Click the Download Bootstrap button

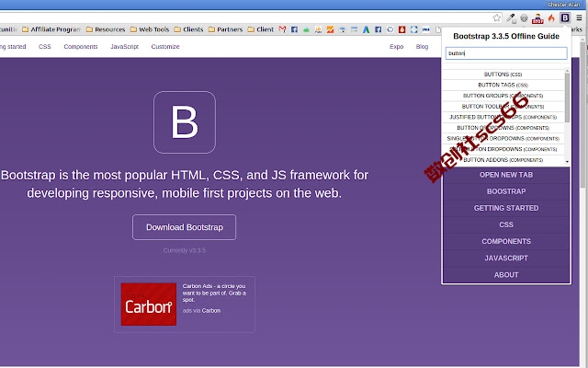[184, 227]
